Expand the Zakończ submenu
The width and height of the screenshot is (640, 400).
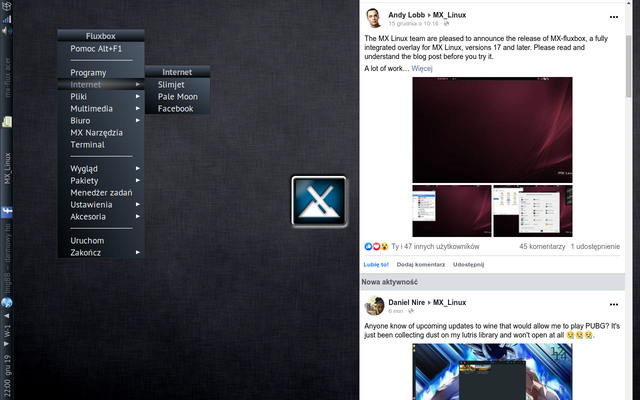[101, 252]
